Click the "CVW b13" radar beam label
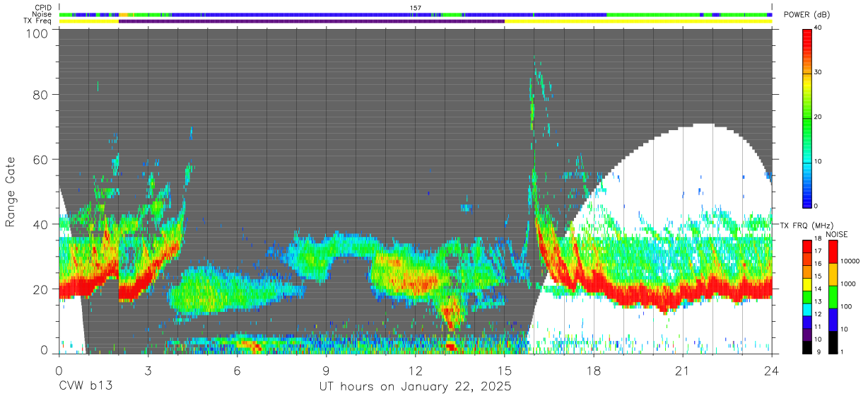Screen dimensions: 868x401 point(85,387)
